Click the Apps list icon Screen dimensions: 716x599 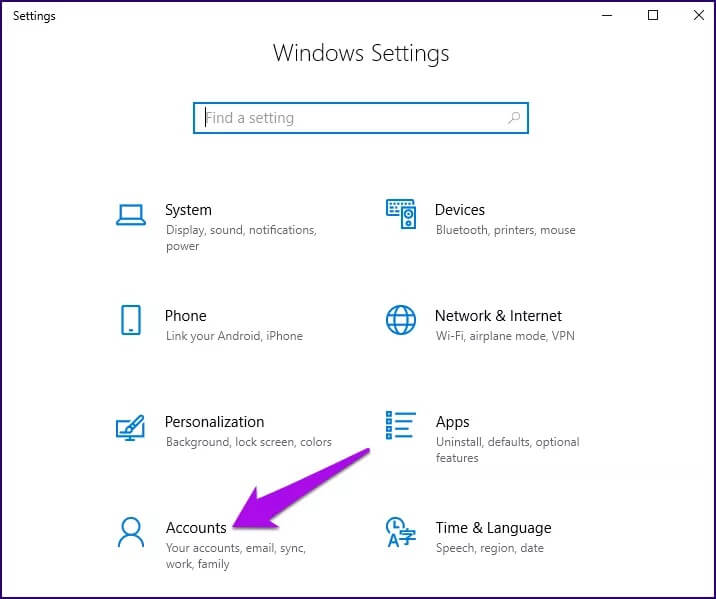click(x=401, y=425)
